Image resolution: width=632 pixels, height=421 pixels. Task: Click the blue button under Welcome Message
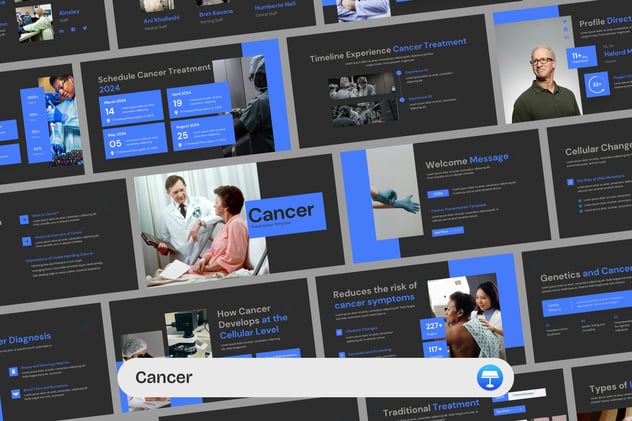pos(446,231)
